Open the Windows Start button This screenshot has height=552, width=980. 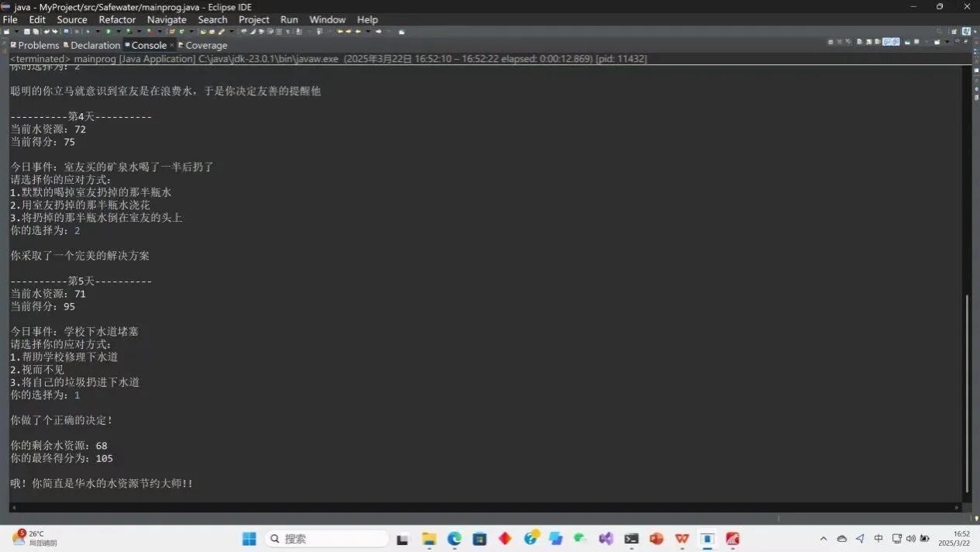click(249, 538)
